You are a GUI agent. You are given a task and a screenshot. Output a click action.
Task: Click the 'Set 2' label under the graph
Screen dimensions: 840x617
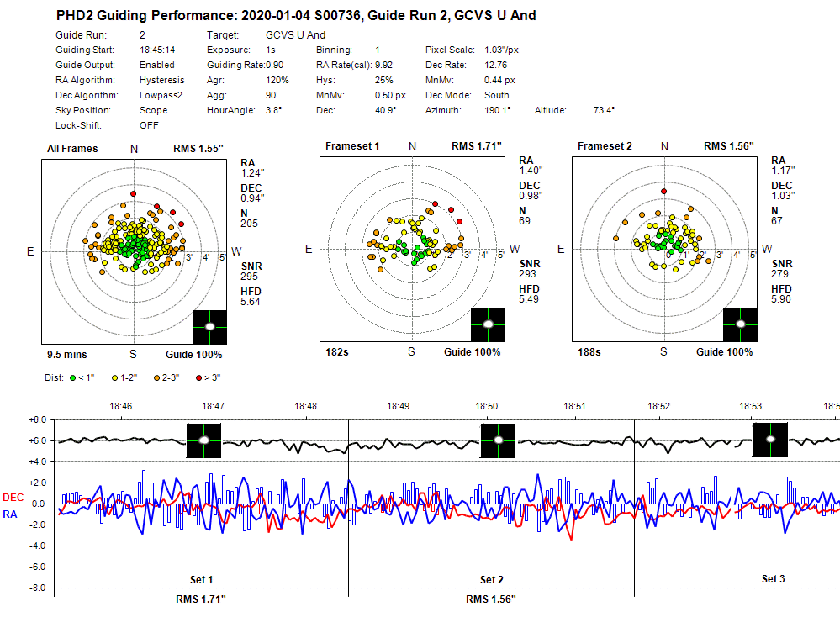click(492, 580)
